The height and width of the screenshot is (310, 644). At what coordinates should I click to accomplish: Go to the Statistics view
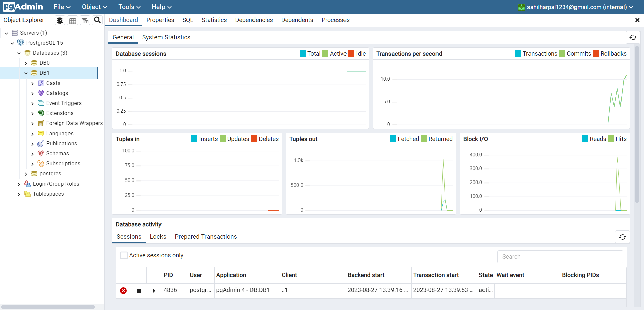pyautogui.click(x=214, y=20)
